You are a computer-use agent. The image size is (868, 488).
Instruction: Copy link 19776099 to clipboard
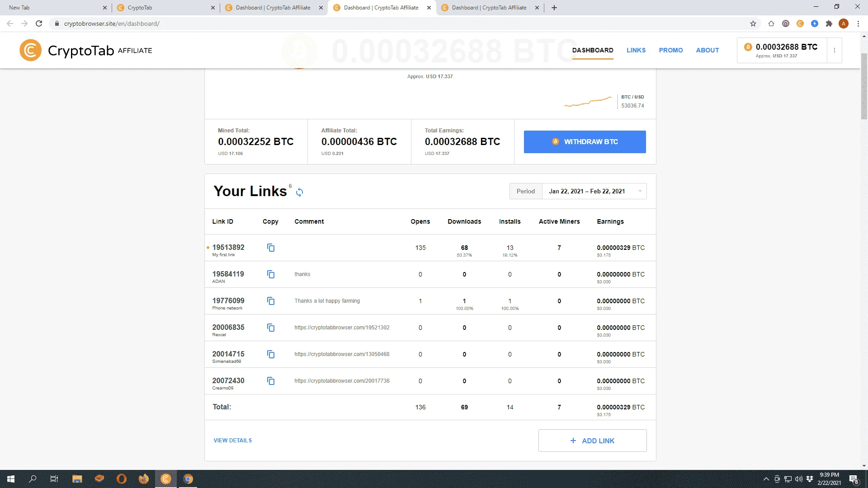[x=271, y=301]
